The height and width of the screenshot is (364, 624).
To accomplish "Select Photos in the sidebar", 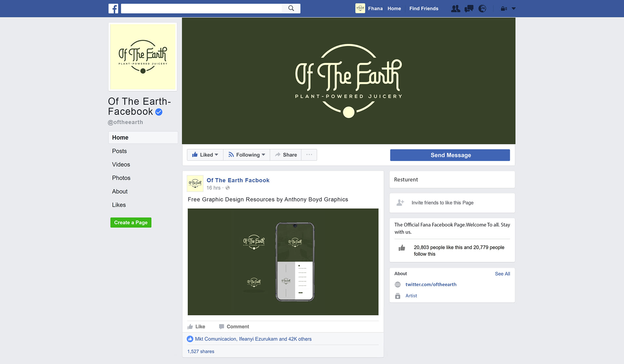I will [x=121, y=178].
